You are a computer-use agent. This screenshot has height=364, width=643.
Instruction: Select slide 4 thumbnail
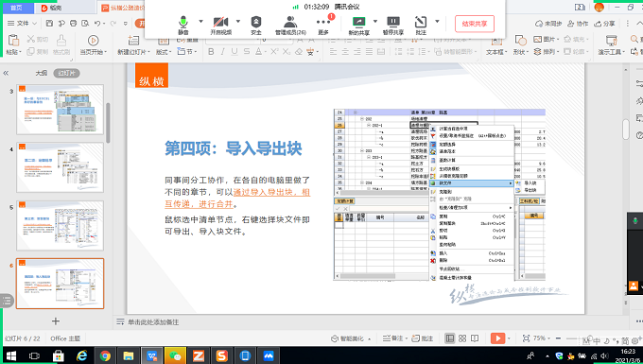point(60,167)
